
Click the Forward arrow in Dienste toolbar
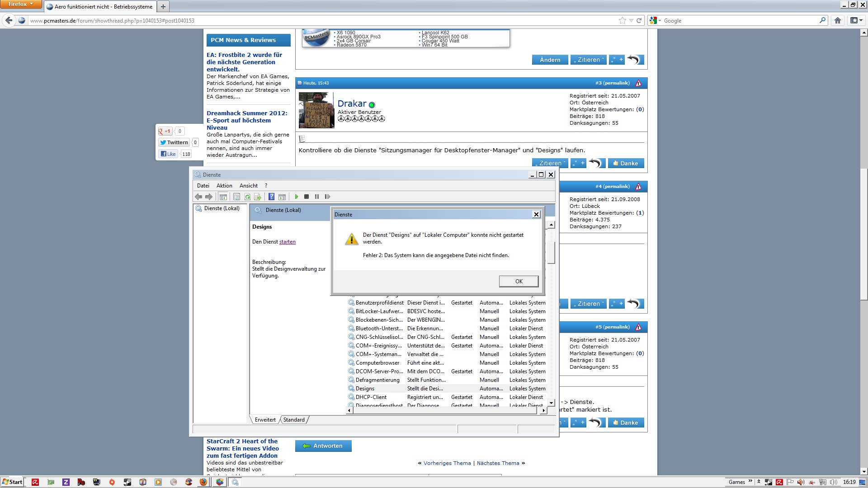click(x=208, y=197)
